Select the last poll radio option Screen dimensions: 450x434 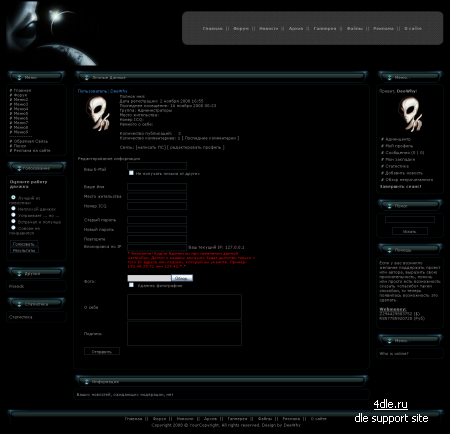pos(13,228)
